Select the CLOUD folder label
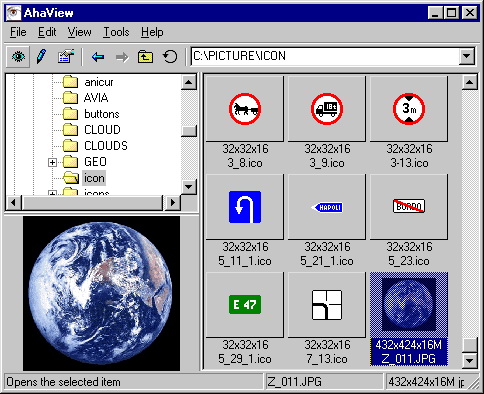 (x=102, y=130)
